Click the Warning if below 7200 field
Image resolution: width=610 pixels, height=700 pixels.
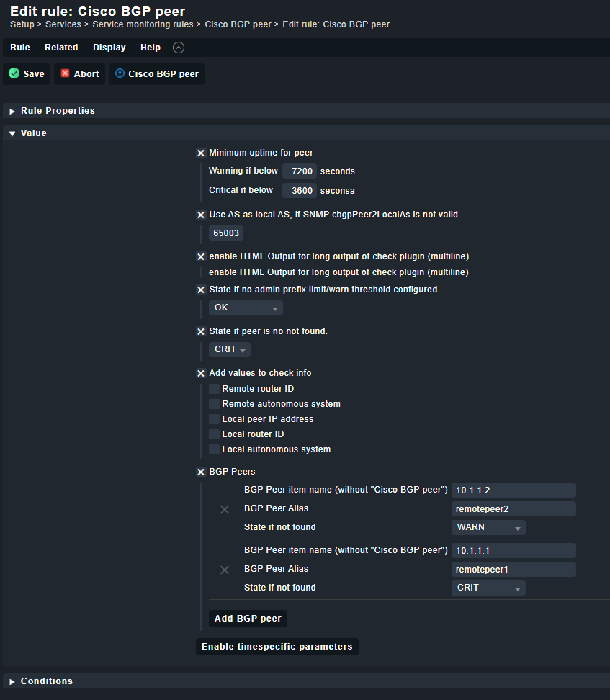(x=300, y=171)
